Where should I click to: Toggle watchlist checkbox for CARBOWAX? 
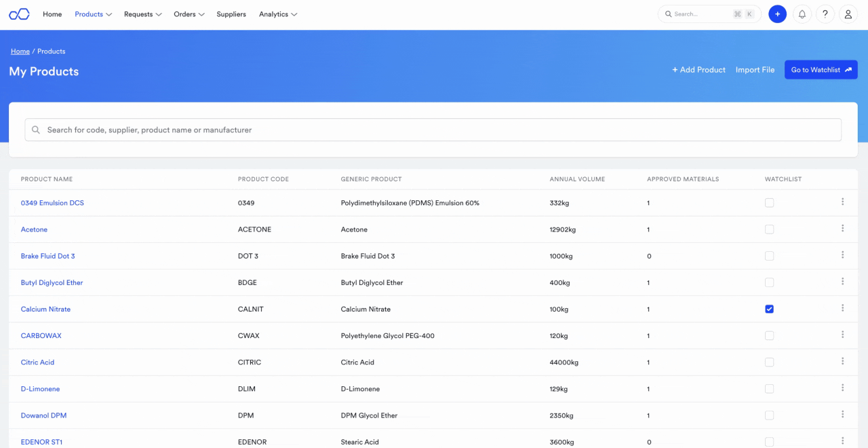(769, 335)
